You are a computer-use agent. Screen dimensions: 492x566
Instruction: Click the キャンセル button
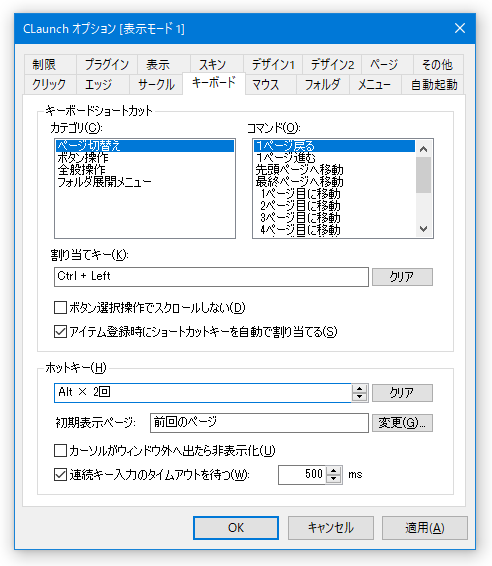tap(331, 528)
